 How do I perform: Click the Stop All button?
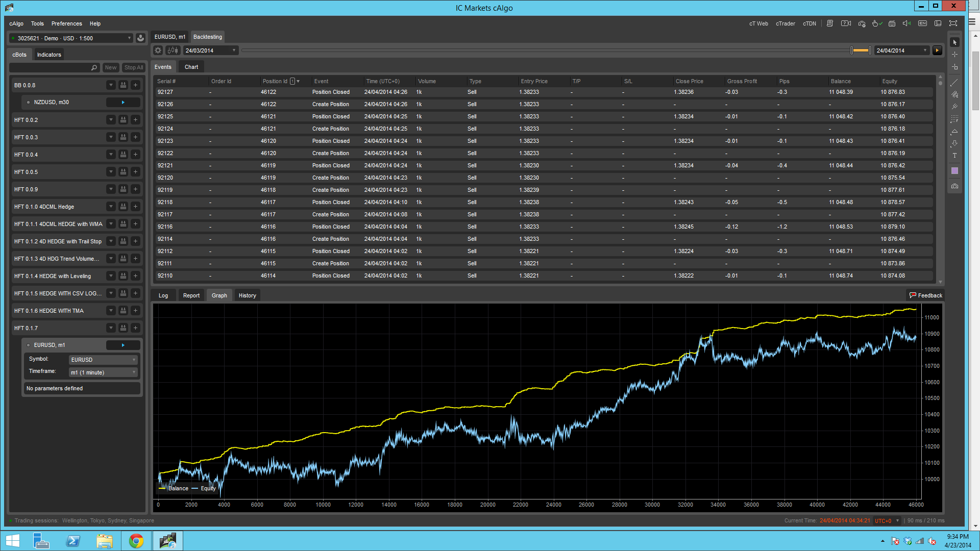click(x=134, y=67)
